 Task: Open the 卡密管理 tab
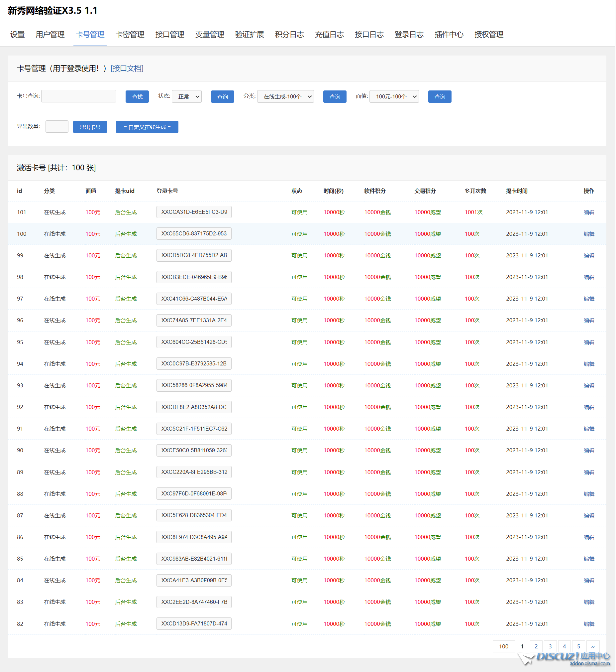click(130, 34)
